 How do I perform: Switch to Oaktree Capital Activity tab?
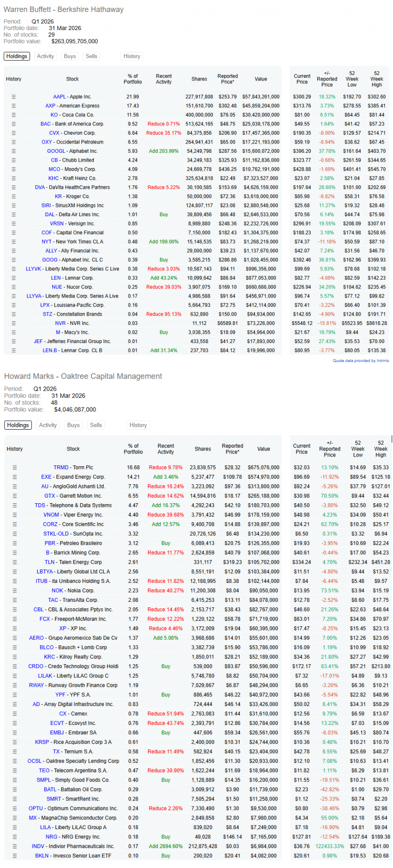coord(48,425)
